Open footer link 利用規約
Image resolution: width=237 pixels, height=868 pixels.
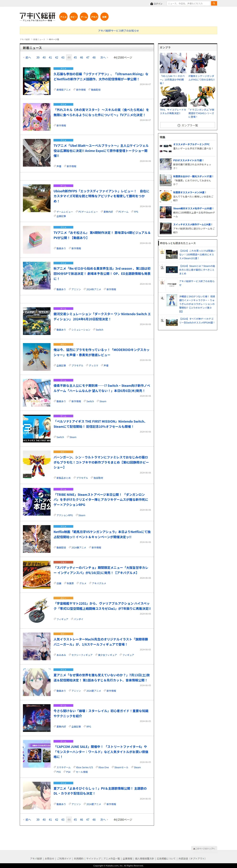[79, 859]
